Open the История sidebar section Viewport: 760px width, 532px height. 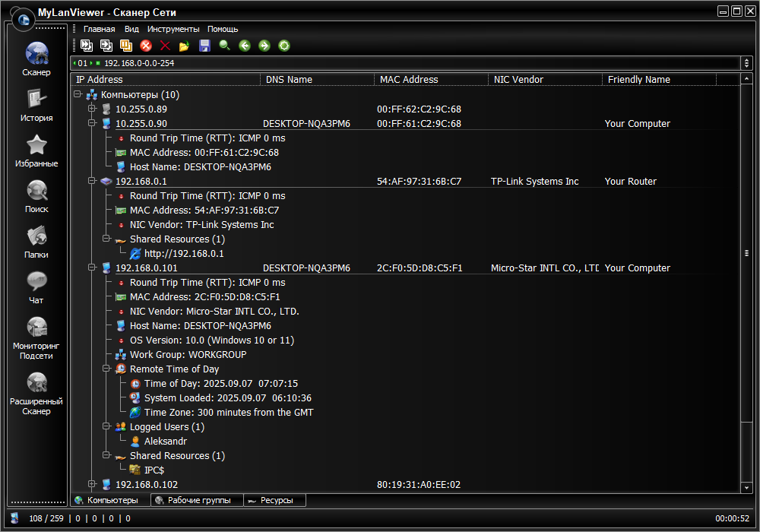(36, 105)
